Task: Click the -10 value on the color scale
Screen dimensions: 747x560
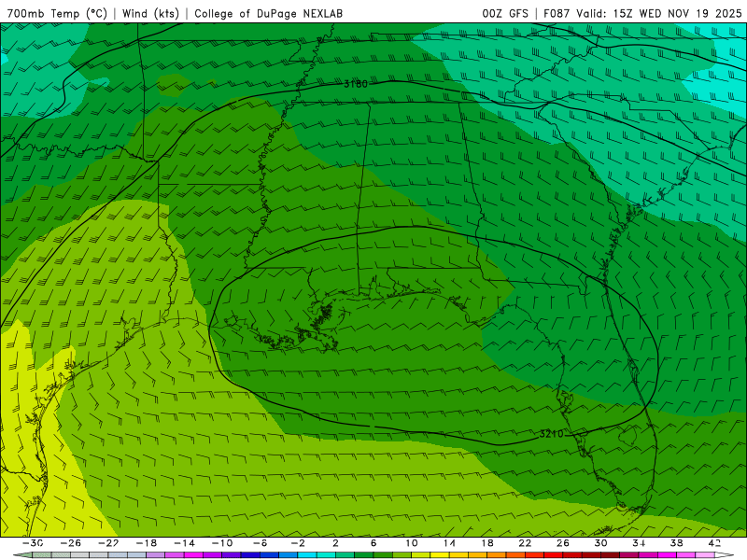Action: pyautogui.click(x=222, y=543)
